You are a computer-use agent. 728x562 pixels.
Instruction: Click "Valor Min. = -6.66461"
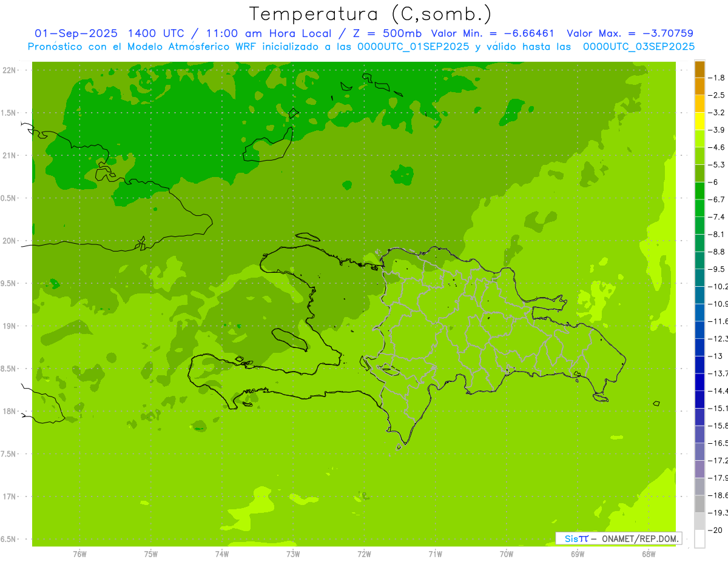[x=492, y=33]
